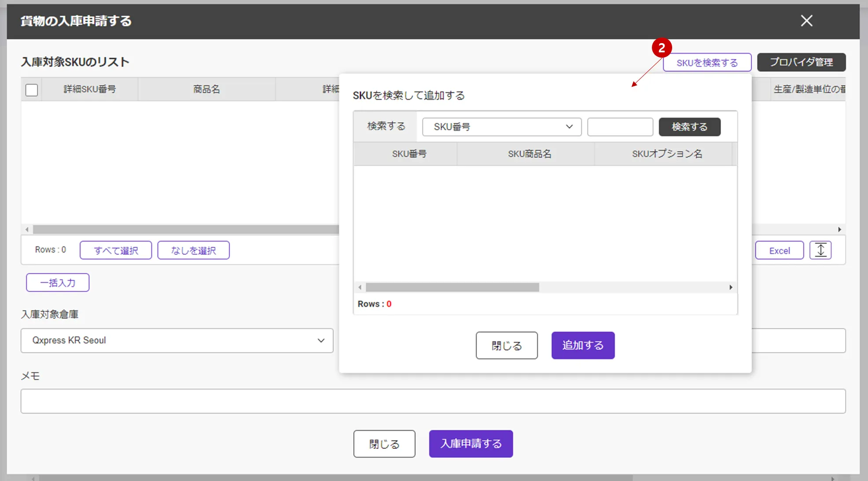Expand the Qxpress KR Seoul warehouse dropdown
Viewport: 868px width, 481px height.
[x=177, y=340]
